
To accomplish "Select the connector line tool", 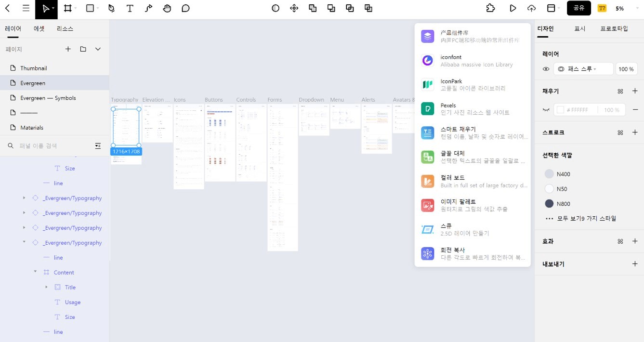I will tap(148, 9).
